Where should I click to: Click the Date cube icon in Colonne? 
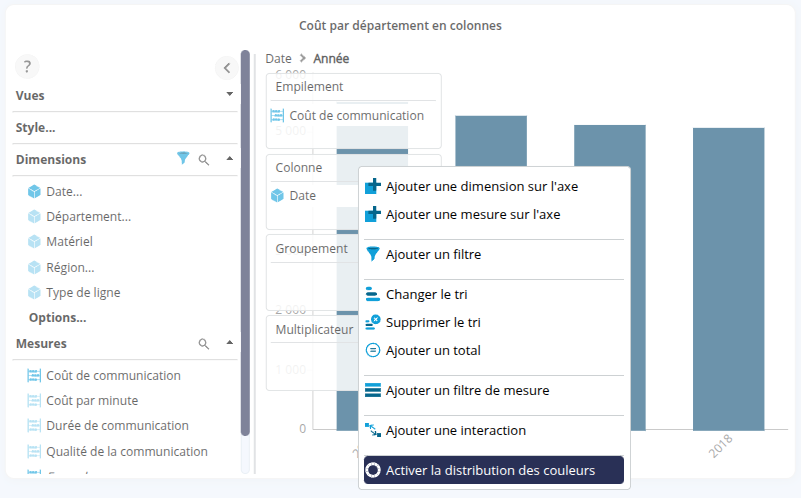277,196
